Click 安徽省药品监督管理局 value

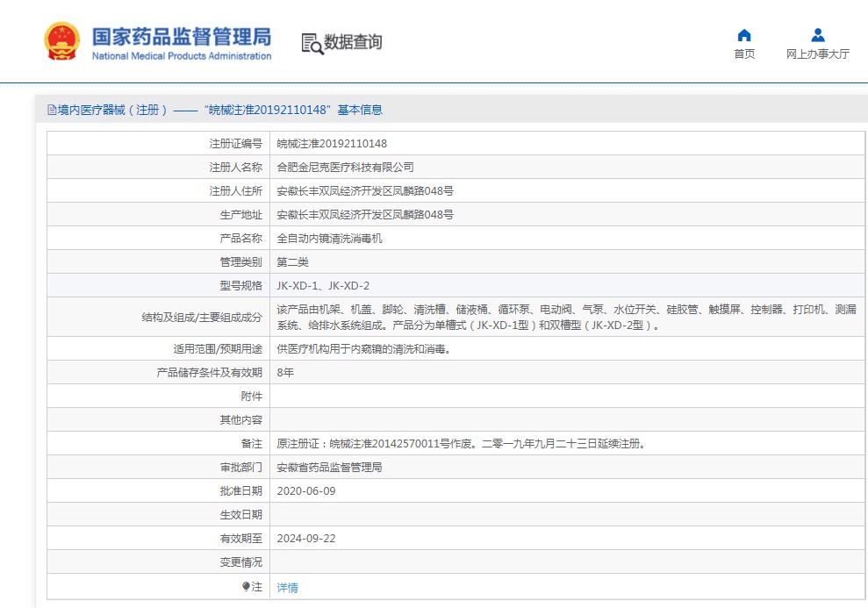click(329, 468)
